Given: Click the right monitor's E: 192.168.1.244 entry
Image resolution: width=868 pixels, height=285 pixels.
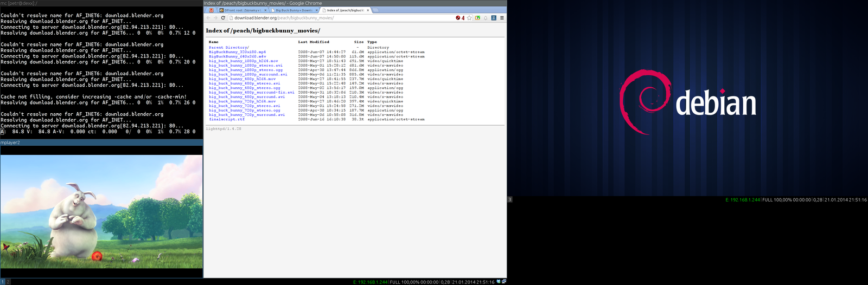Looking at the screenshot, I should [743, 200].
